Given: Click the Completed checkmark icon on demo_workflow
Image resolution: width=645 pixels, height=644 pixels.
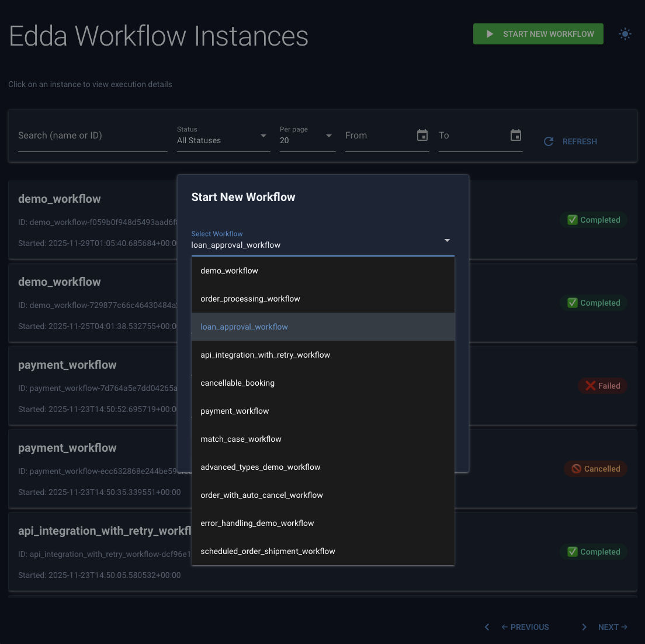Looking at the screenshot, I should (x=573, y=220).
